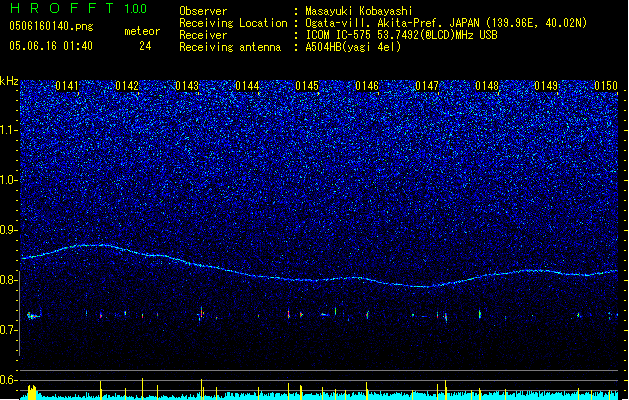
Task: Click the 0148 time marker
Action: (x=487, y=86)
